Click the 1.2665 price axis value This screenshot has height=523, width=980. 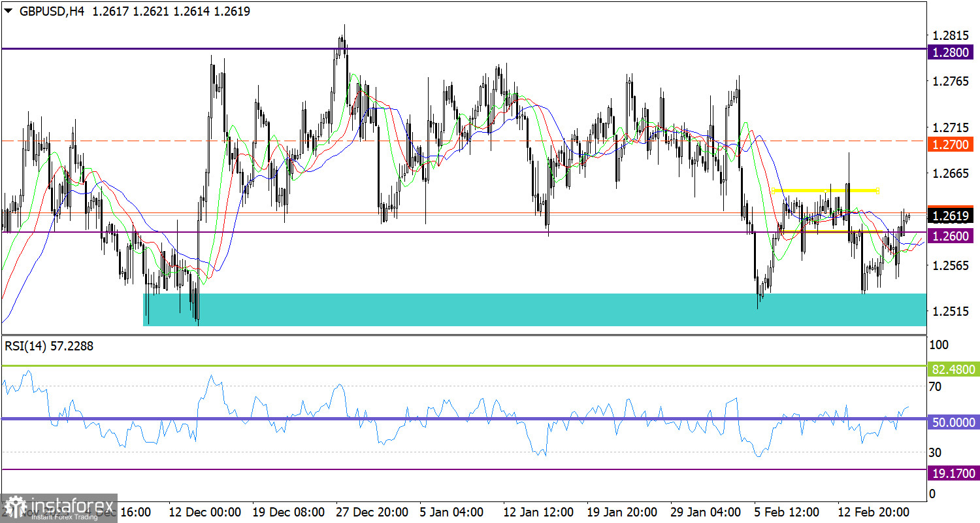click(x=951, y=173)
